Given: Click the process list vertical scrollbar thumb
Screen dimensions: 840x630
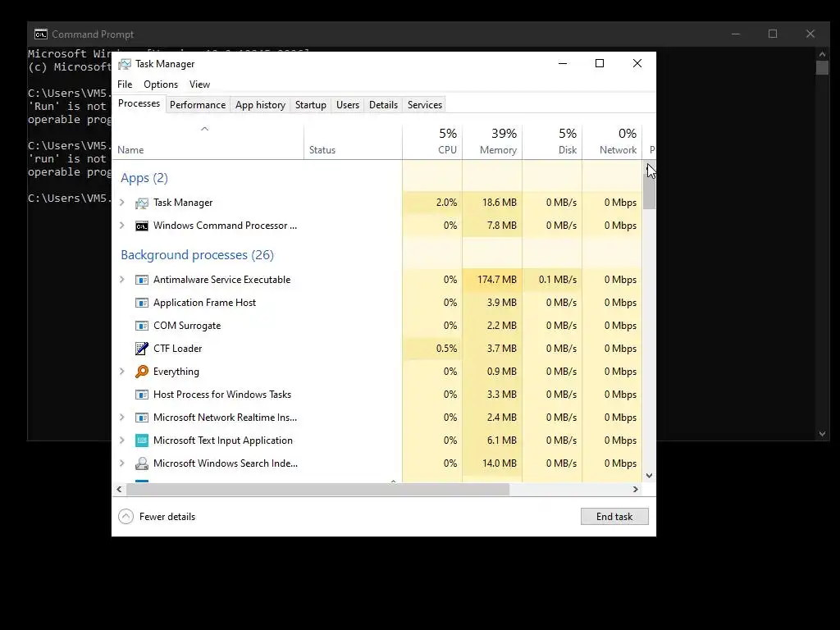Looking at the screenshot, I should pos(650,190).
